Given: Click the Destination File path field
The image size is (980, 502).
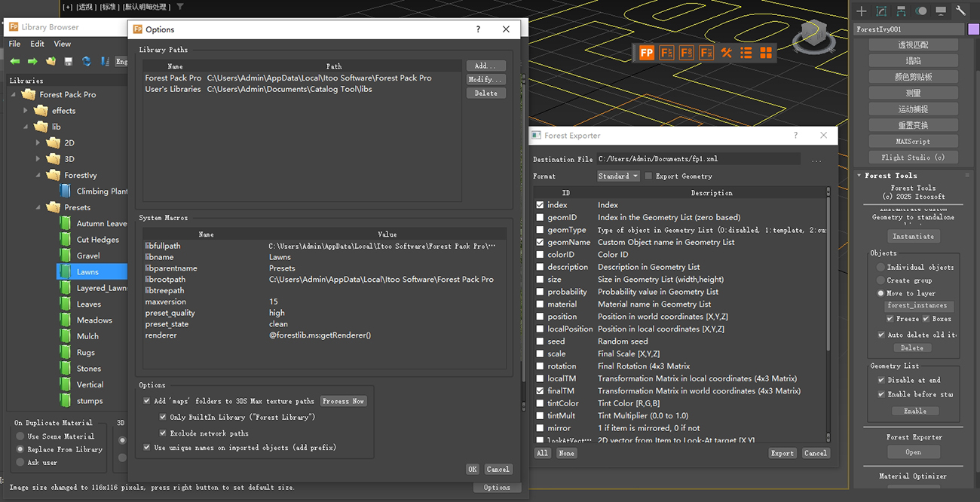Looking at the screenshot, I should (699, 159).
